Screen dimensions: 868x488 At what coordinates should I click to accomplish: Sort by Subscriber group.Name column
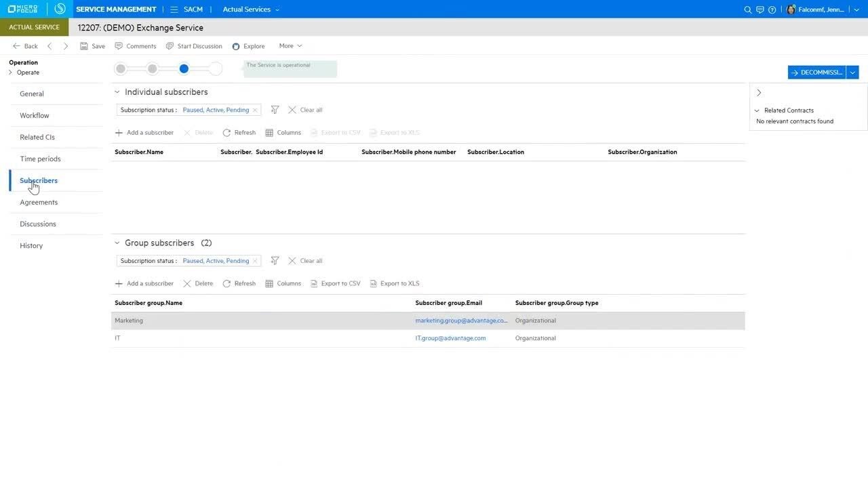149,303
